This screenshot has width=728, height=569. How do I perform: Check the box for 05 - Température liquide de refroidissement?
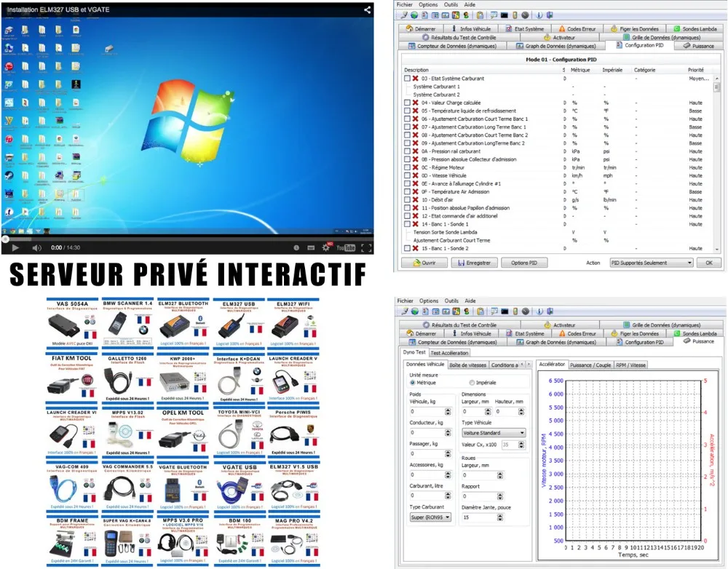407,111
